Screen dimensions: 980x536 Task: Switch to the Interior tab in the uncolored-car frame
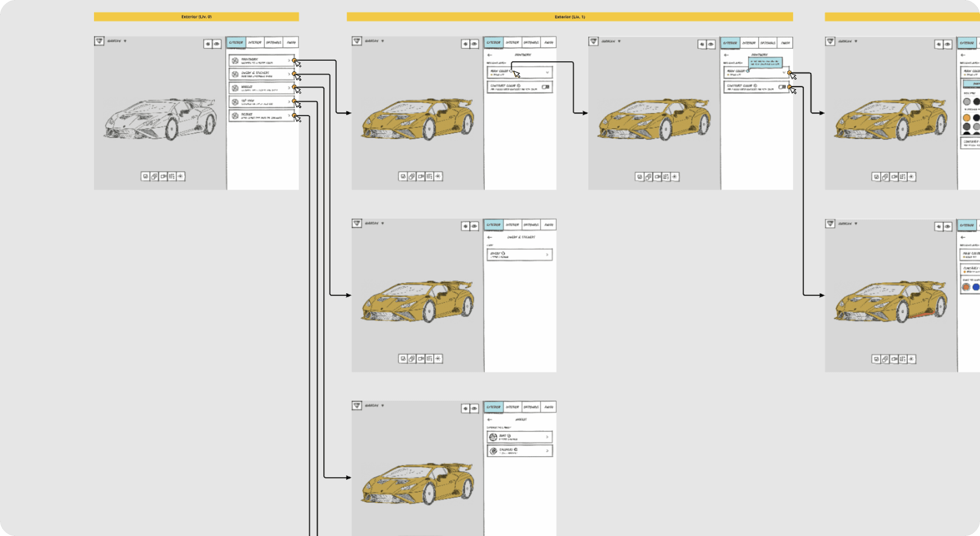pyautogui.click(x=255, y=43)
